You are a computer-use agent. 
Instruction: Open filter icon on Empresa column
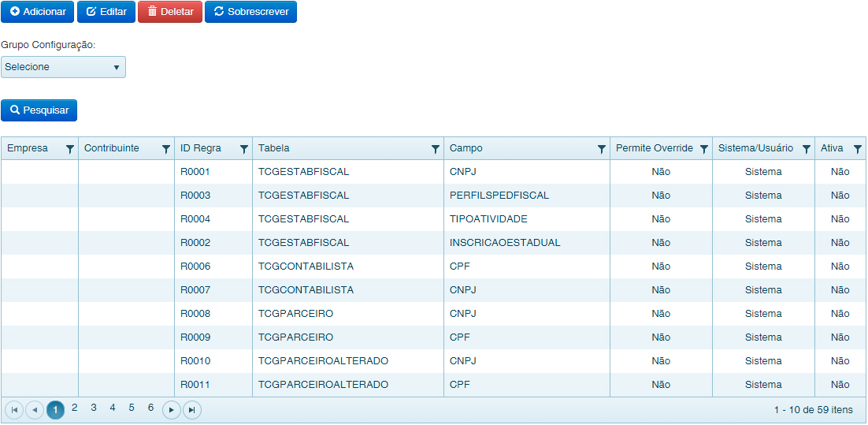coord(70,149)
